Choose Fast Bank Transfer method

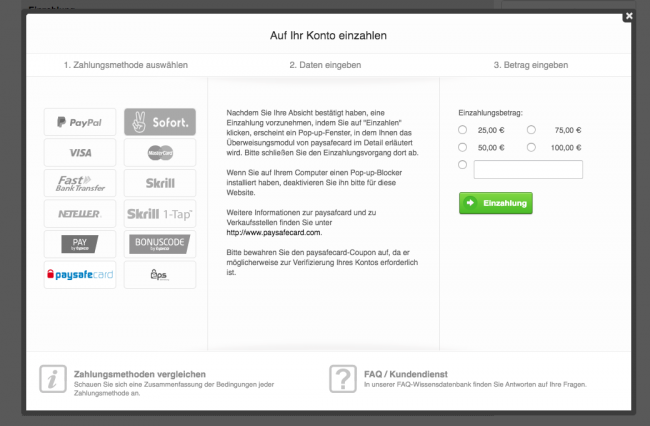80,184
